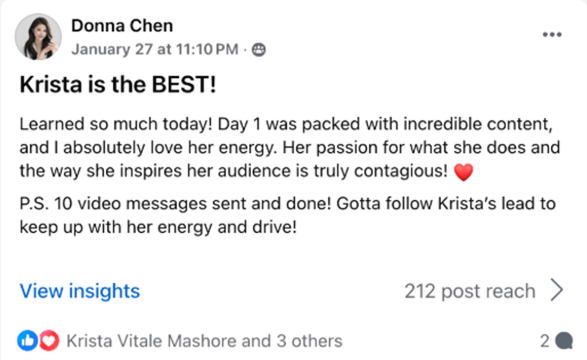Visit the Donna Chen profile name link
This screenshot has width=587, height=360.
pyautogui.click(x=122, y=26)
